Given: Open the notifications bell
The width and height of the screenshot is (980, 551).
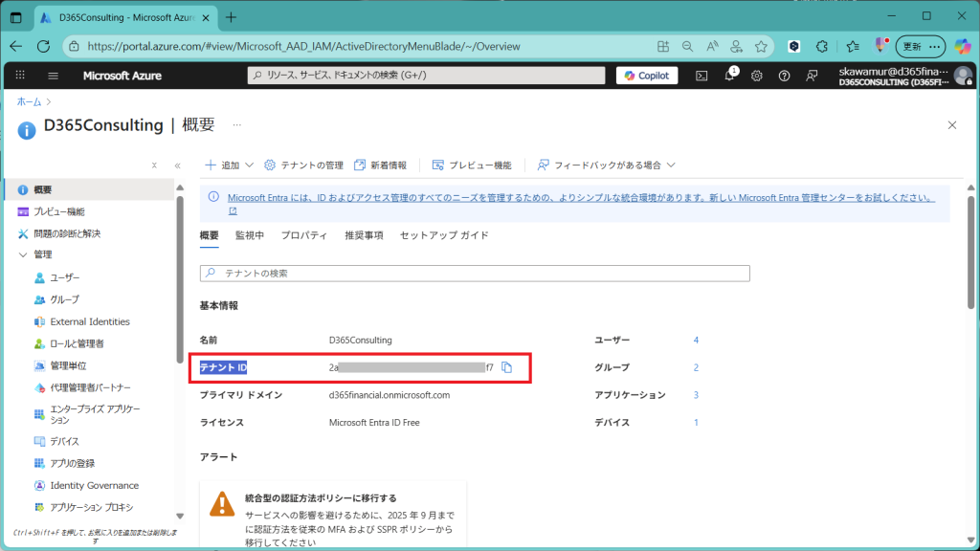Looking at the screenshot, I should 729,76.
